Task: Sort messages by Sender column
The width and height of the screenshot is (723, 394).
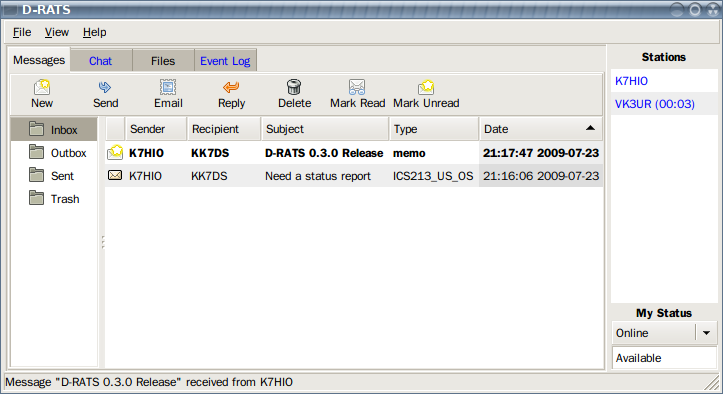Action: (x=155, y=129)
